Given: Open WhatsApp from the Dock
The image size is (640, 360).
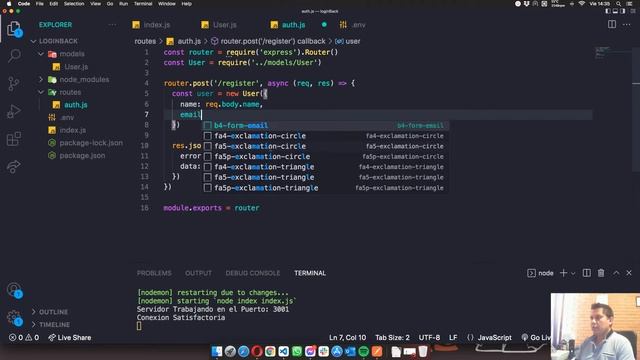Looking at the screenshot, I should pyautogui.click(x=297, y=351).
